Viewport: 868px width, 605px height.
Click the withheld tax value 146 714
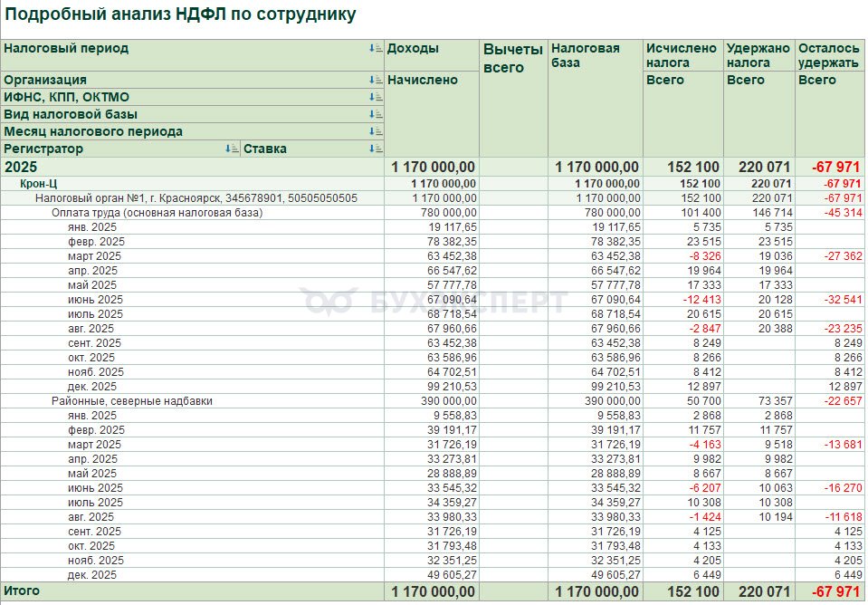(772, 212)
